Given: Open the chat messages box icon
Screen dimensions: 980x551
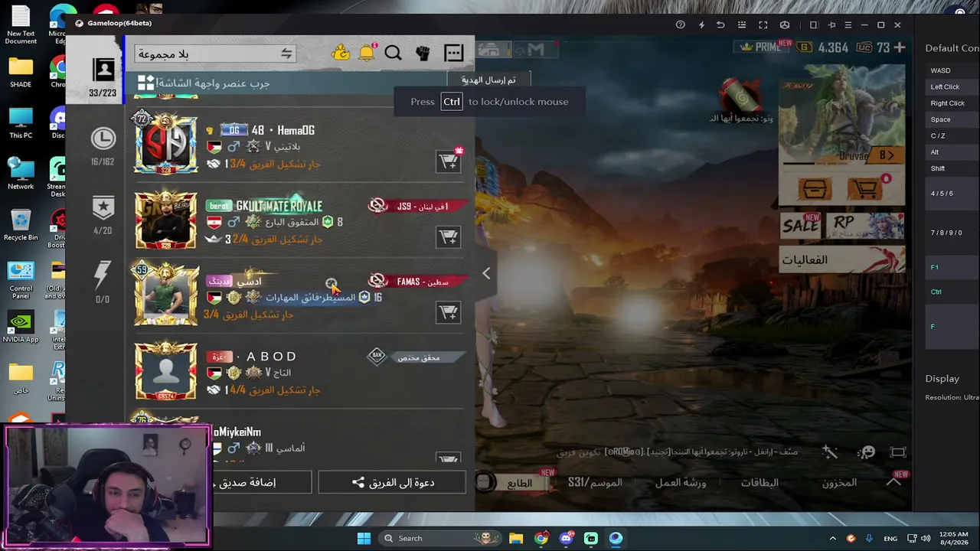Looking at the screenshot, I should pyautogui.click(x=454, y=53).
